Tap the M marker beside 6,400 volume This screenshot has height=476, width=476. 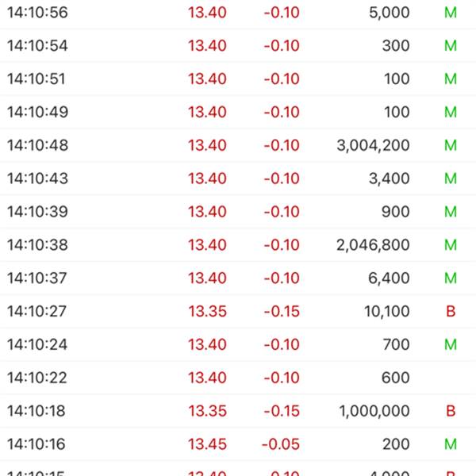[x=451, y=278]
